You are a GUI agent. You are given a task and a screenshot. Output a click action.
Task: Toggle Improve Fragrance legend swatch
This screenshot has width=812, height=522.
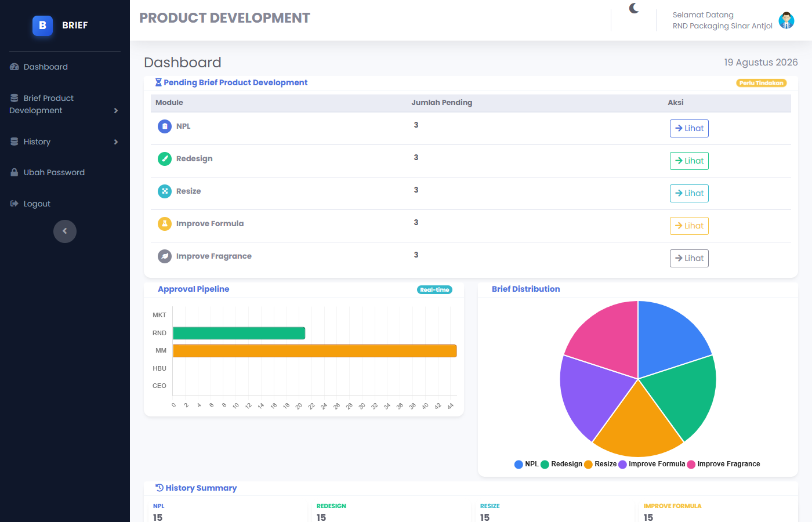pos(691,464)
